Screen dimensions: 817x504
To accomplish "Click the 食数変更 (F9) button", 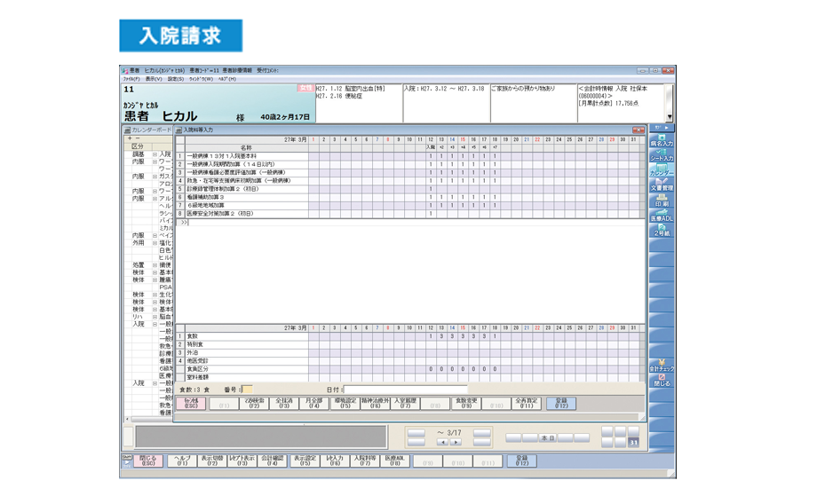I will coord(466,403).
